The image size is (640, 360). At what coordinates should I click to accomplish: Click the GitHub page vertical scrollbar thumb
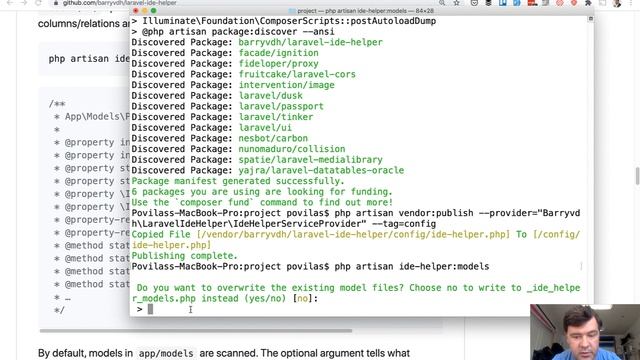click(x=637, y=176)
